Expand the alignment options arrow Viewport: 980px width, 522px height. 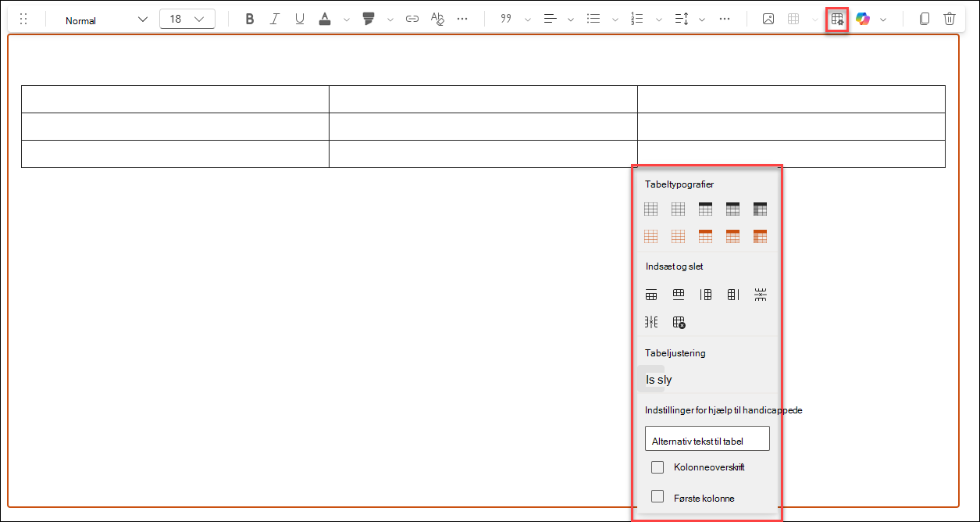(x=572, y=20)
